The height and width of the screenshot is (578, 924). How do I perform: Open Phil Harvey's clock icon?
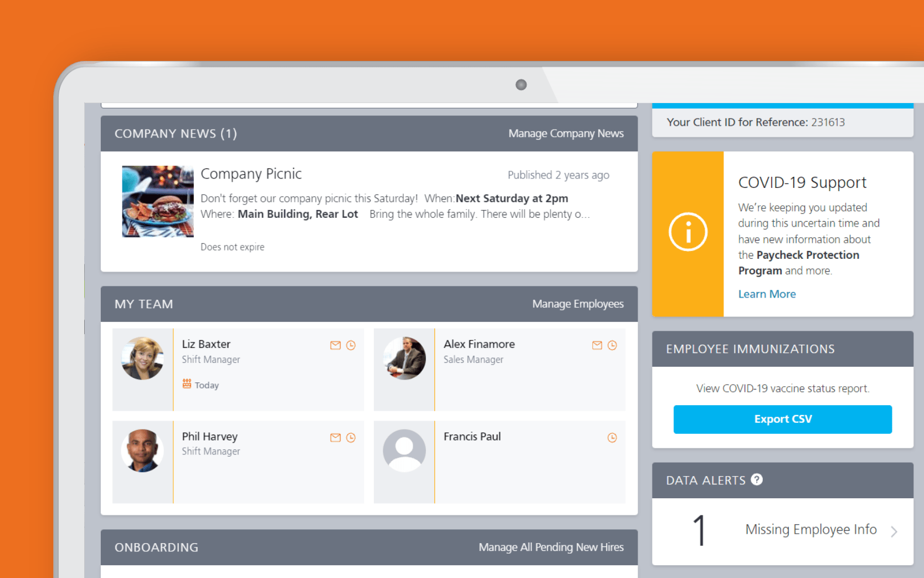pos(351,438)
